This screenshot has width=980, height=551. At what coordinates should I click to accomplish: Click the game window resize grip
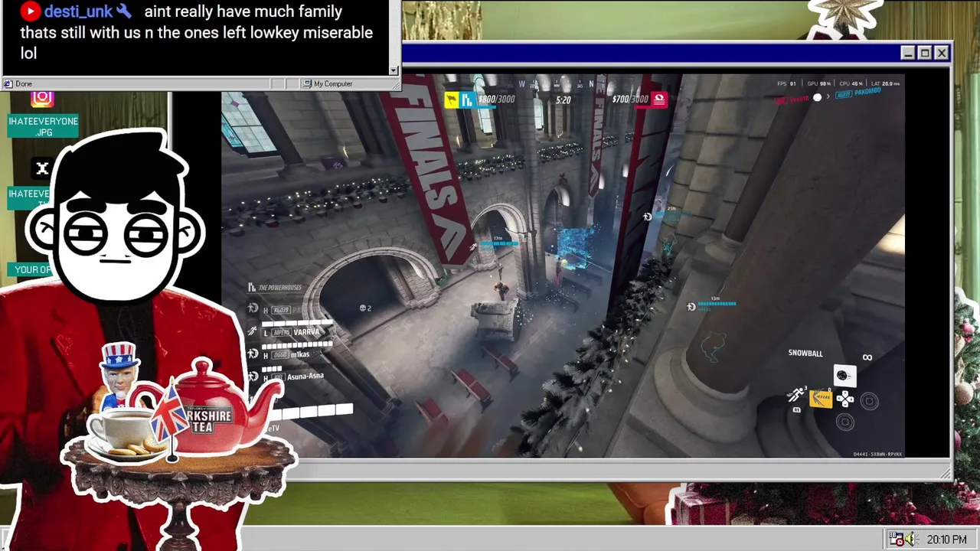pyautogui.click(x=946, y=475)
